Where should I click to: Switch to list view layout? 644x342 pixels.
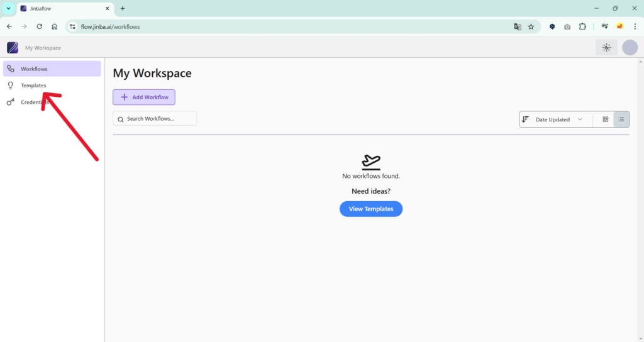[621, 119]
